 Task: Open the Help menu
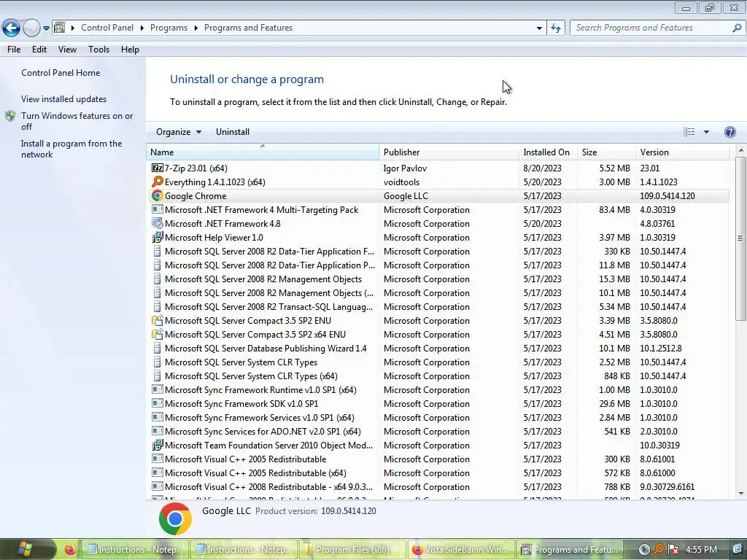(x=130, y=50)
